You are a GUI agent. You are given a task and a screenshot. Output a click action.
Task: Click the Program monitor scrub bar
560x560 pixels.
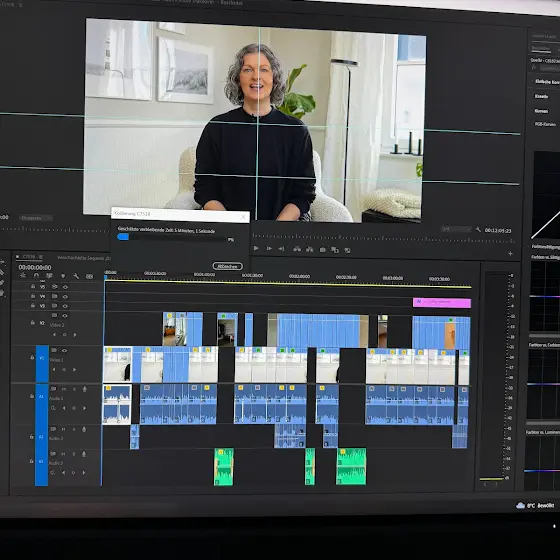pos(383,237)
